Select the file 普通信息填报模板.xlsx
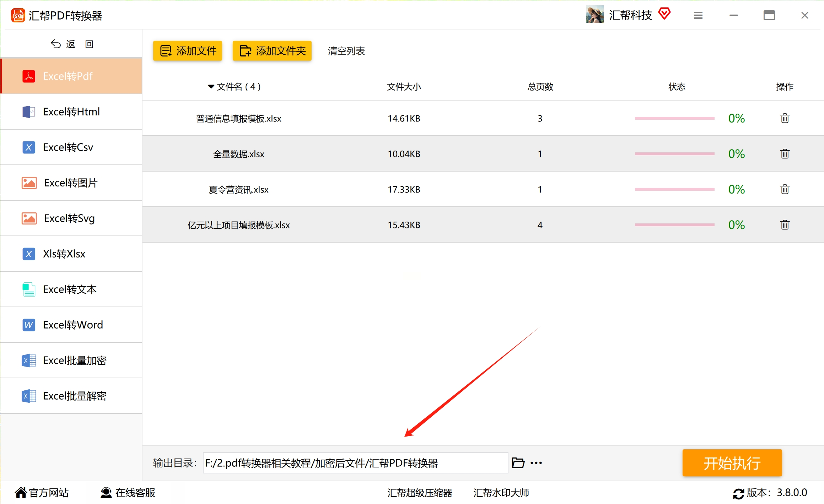Screen dimensions: 824x504 (x=239, y=118)
